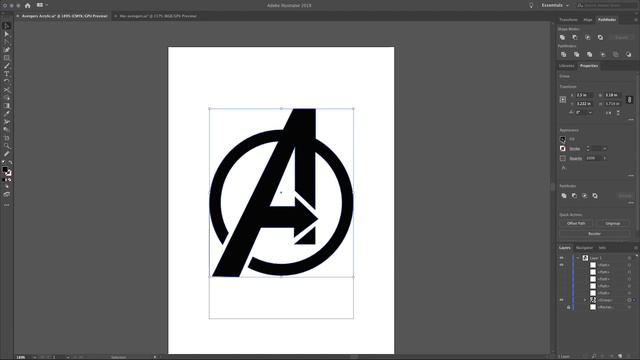Image resolution: width=640 pixels, height=360 pixels.
Task: Open the Stroke options link
Action: [x=575, y=149]
